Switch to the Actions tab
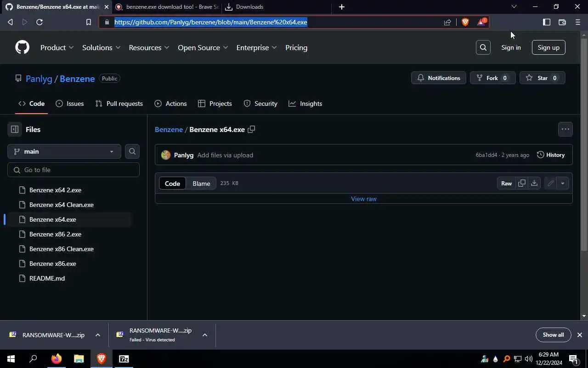This screenshot has height=368, width=588. coord(171,103)
